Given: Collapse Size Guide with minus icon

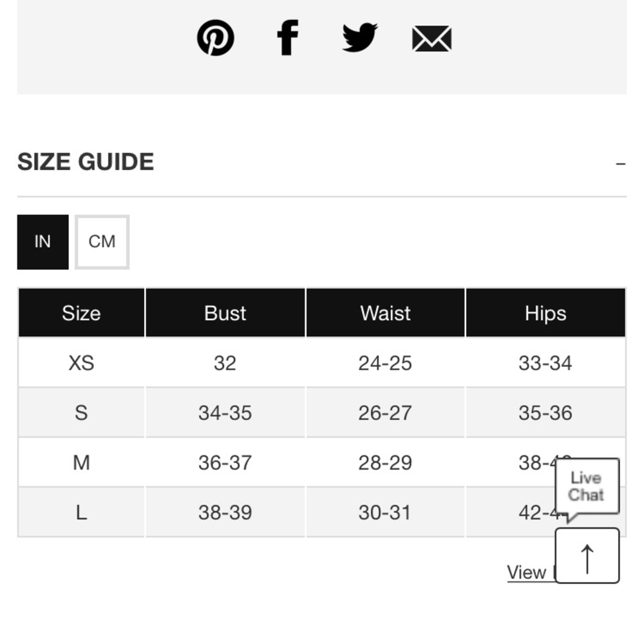Looking at the screenshot, I should click(621, 164).
